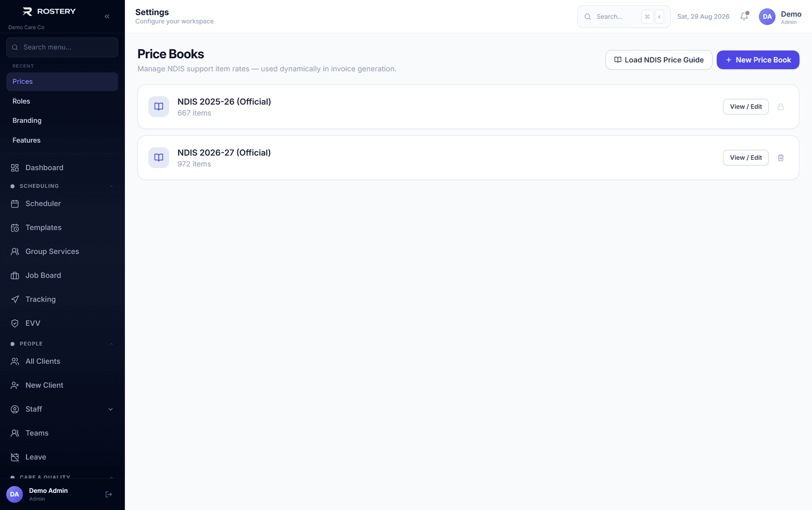Image resolution: width=812 pixels, height=510 pixels.
Task: Click the lock icon for NDIS 2025-26
Action: click(x=781, y=107)
